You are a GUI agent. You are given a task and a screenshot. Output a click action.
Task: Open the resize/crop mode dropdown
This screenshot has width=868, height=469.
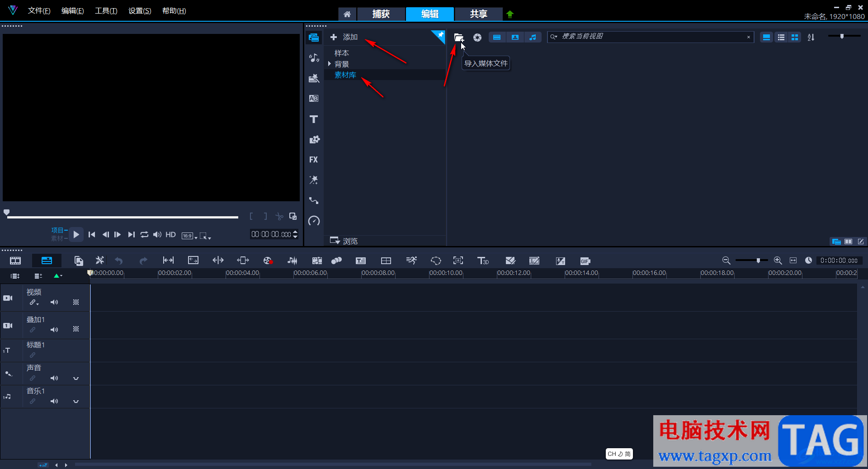(x=206, y=235)
